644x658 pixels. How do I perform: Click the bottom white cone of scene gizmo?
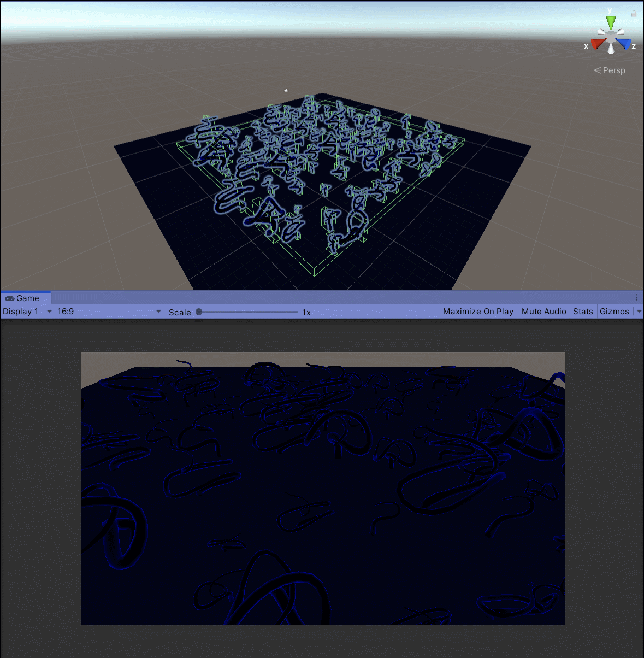click(611, 48)
